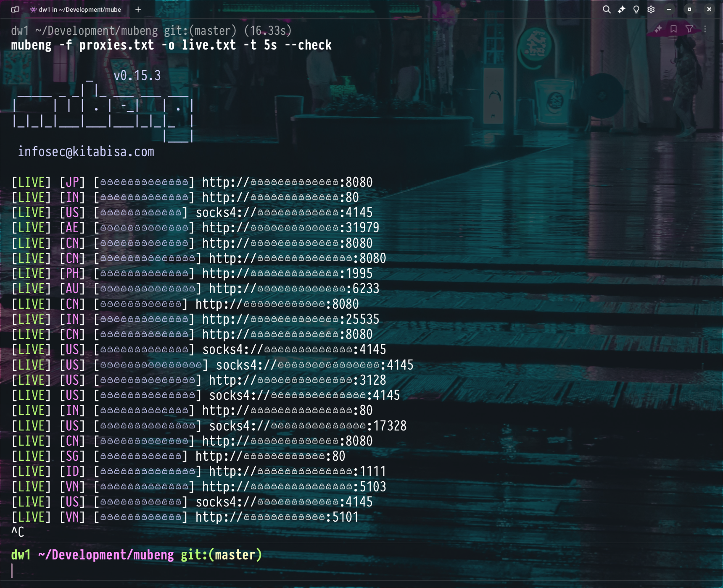Click the [SG] proxy line ending :80

(178, 456)
